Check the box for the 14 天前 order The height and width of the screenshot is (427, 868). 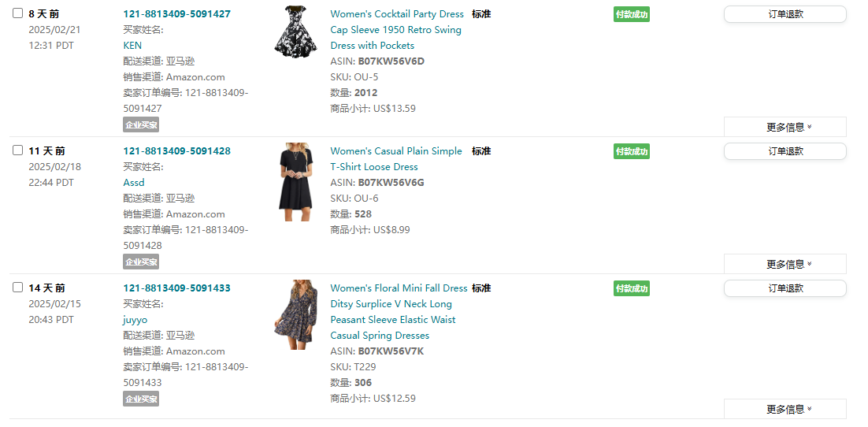tap(17, 288)
